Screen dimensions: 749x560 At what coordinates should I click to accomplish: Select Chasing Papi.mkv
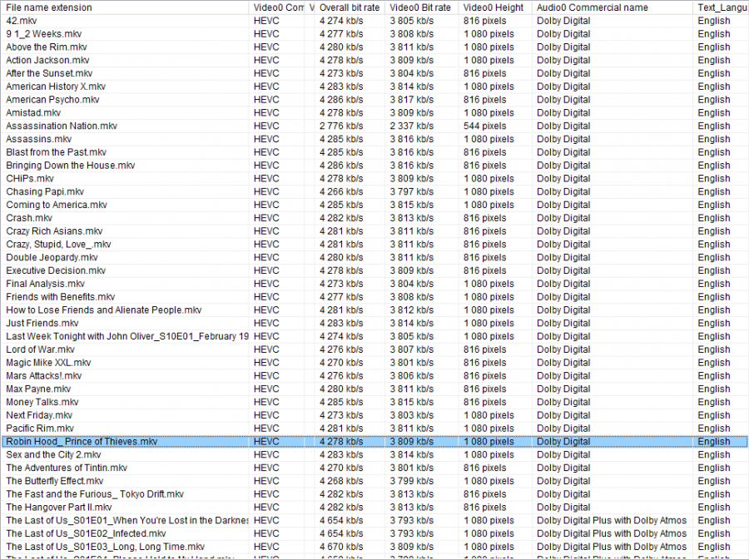point(45,192)
